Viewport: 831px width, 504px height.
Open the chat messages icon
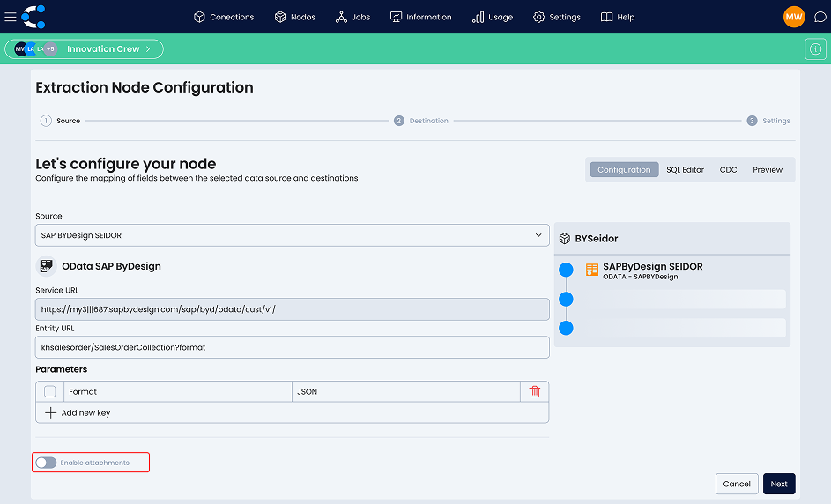point(819,17)
